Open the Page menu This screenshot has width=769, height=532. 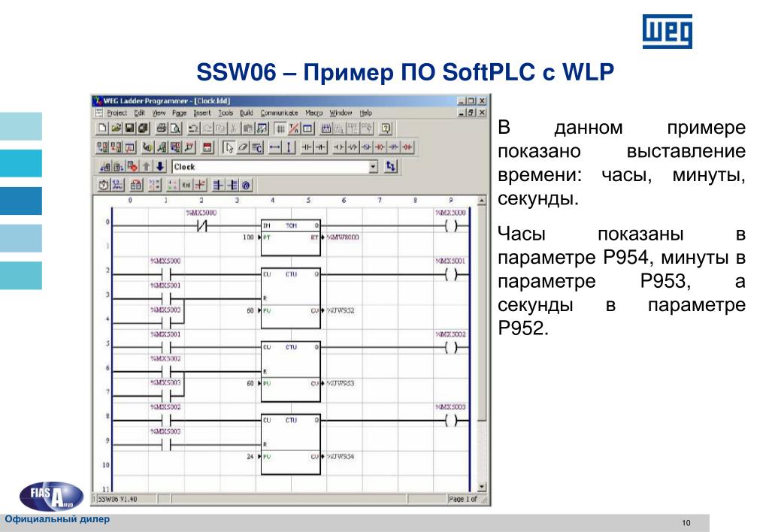pos(180,113)
